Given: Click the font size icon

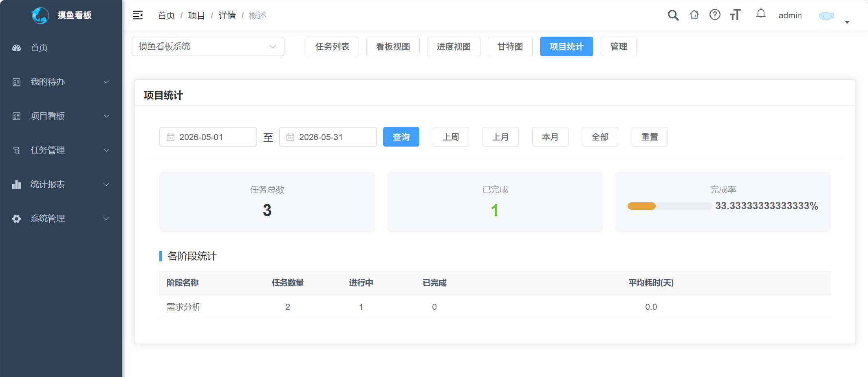Looking at the screenshot, I should [736, 15].
